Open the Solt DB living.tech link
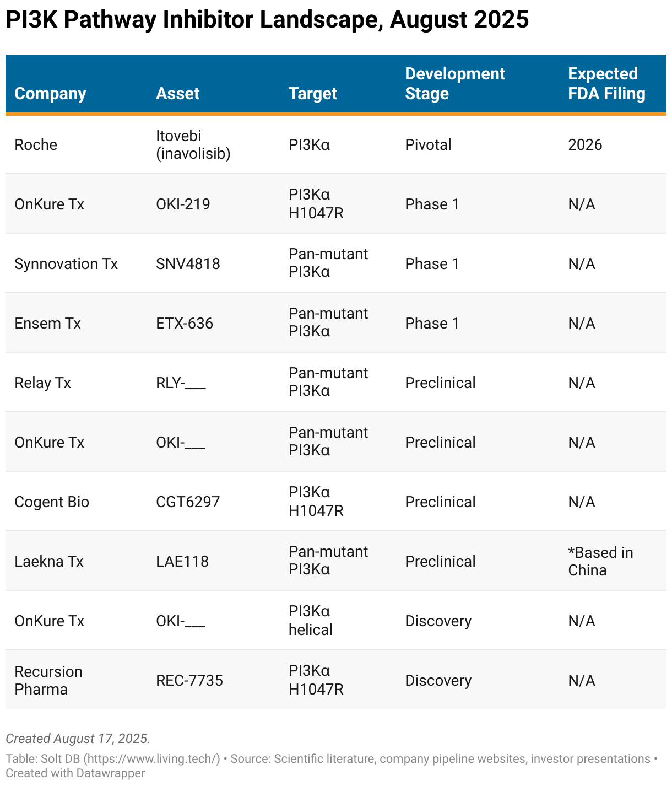Viewport: 672px width, 786px height. point(151,759)
